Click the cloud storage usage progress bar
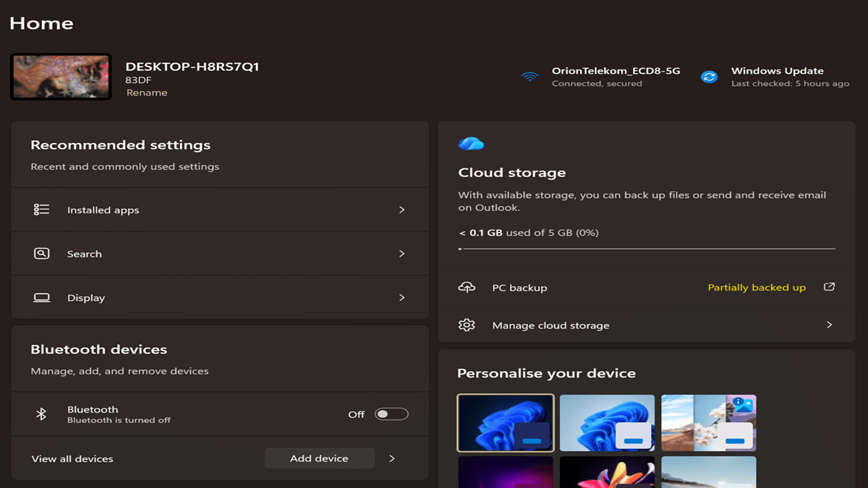Viewport: 868px width, 488px height. tap(647, 249)
